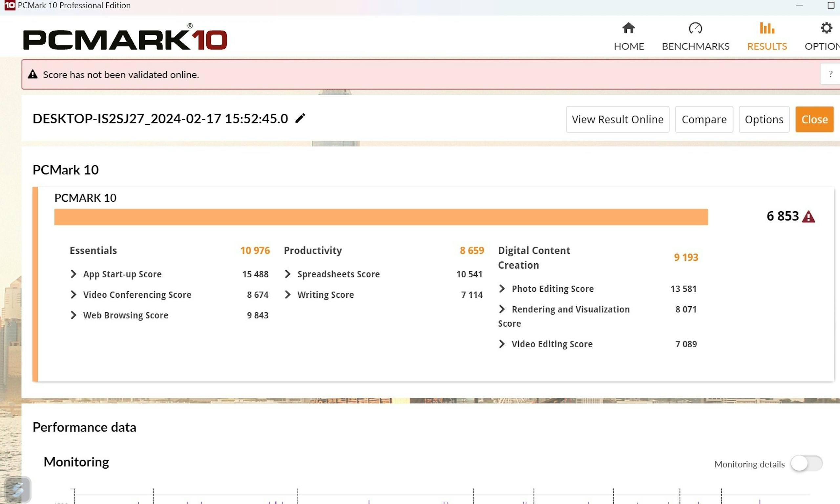Expand Video Editing Score details
Screen dimensions: 840x504
pyautogui.click(x=502, y=344)
